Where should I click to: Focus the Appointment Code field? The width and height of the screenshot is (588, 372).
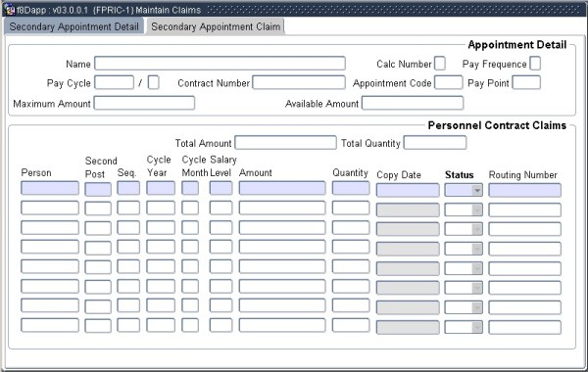449,82
